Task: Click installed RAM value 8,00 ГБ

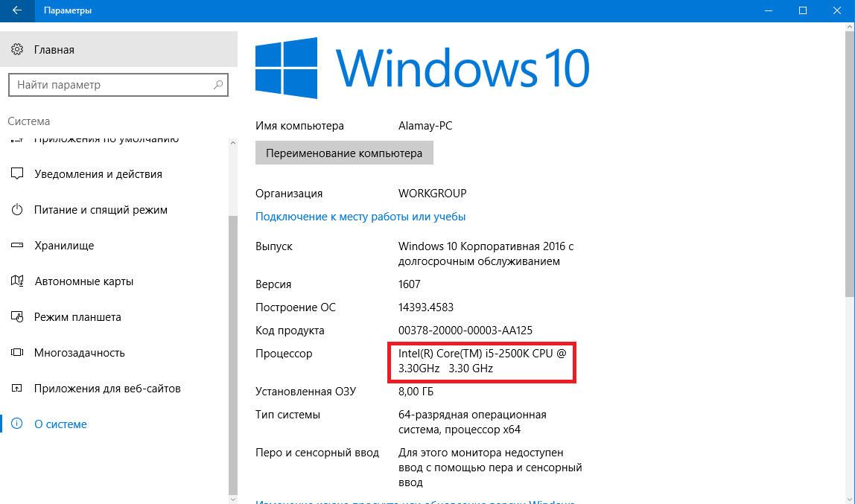Action: [x=416, y=392]
